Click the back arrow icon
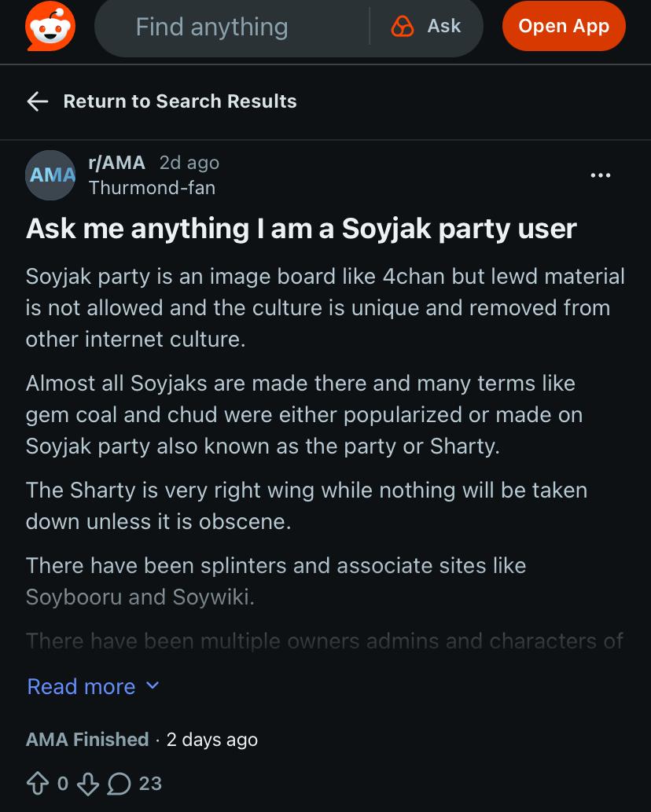 (x=37, y=101)
